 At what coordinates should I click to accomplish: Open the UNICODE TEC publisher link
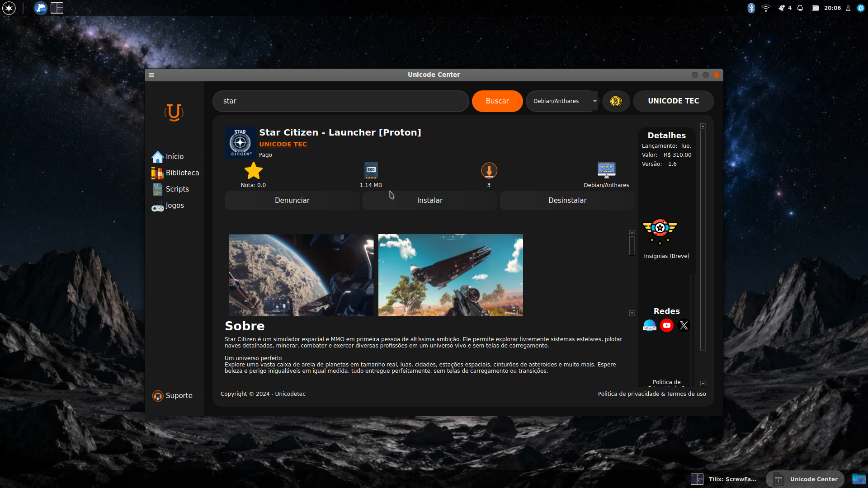[x=283, y=144]
